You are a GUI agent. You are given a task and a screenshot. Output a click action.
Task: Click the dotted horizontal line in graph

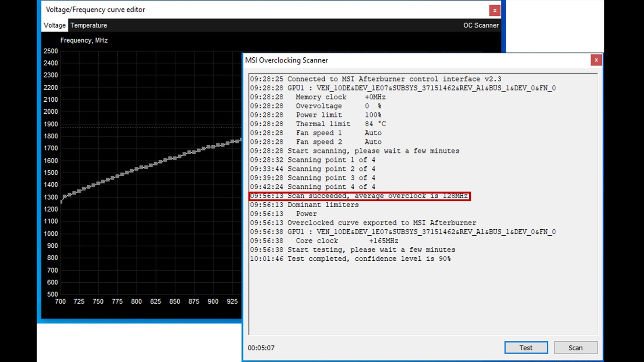click(x=151, y=127)
